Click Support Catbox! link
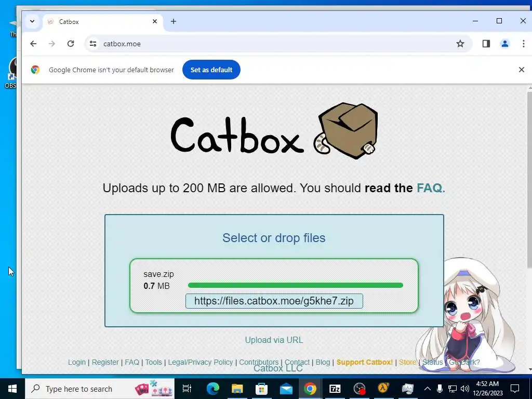532x399 pixels. (364, 362)
